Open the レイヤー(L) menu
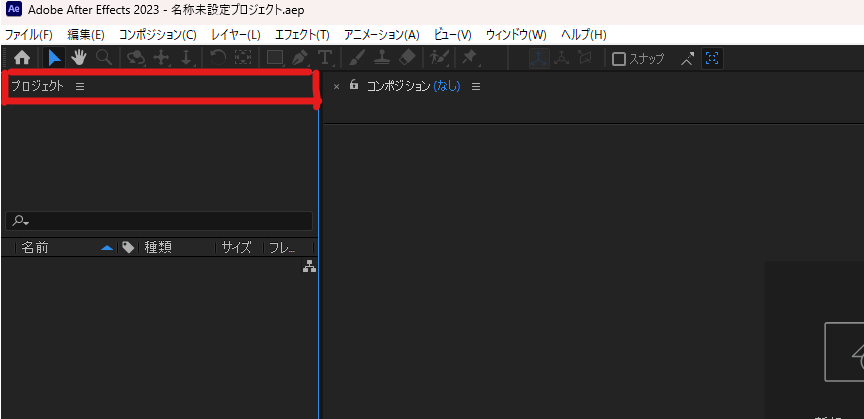864x419 pixels. tap(235, 35)
